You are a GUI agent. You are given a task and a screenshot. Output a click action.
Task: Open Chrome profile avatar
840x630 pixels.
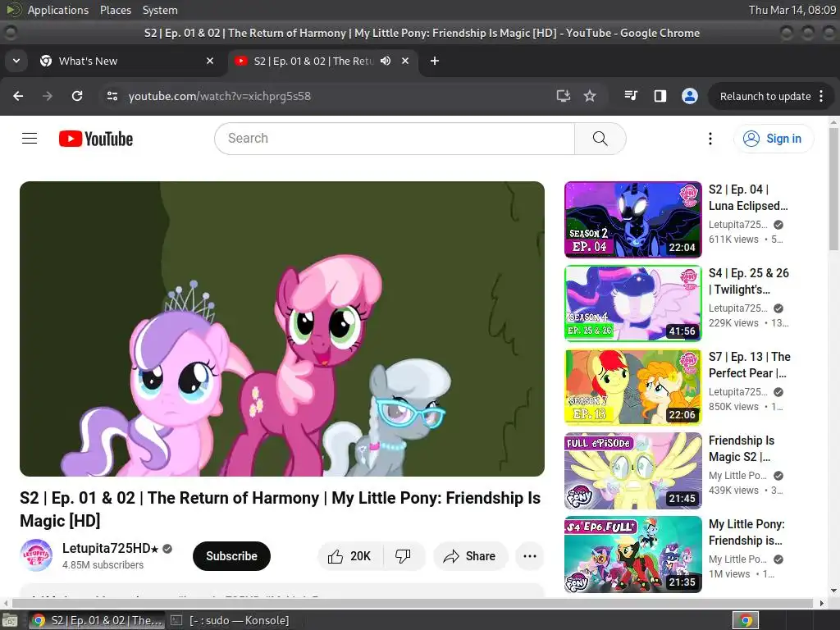pos(689,96)
